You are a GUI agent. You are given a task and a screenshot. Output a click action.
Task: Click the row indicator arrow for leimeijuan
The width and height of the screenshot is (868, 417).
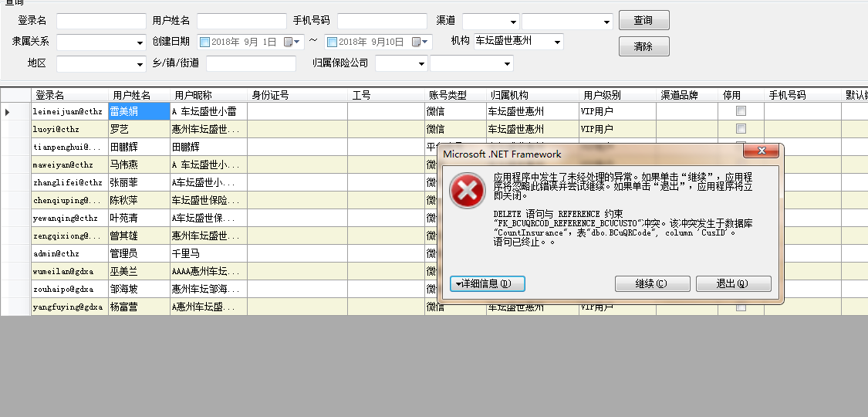click(x=7, y=112)
